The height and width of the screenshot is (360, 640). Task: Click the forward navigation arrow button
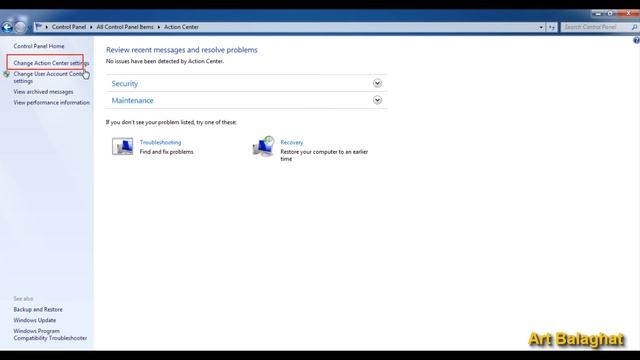coord(20,27)
